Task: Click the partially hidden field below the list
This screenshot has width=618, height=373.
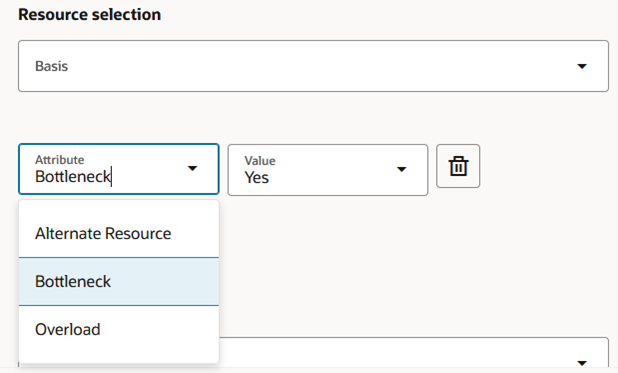Action: coord(414,352)
